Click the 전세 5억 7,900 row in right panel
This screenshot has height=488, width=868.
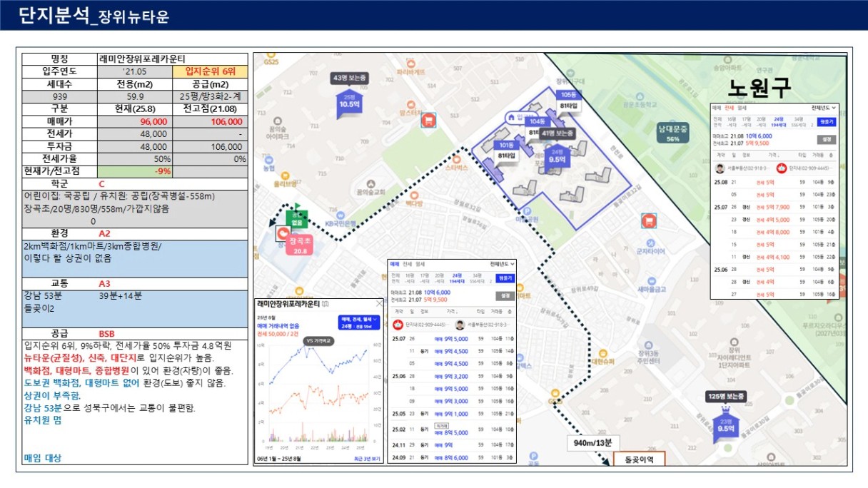774,208
